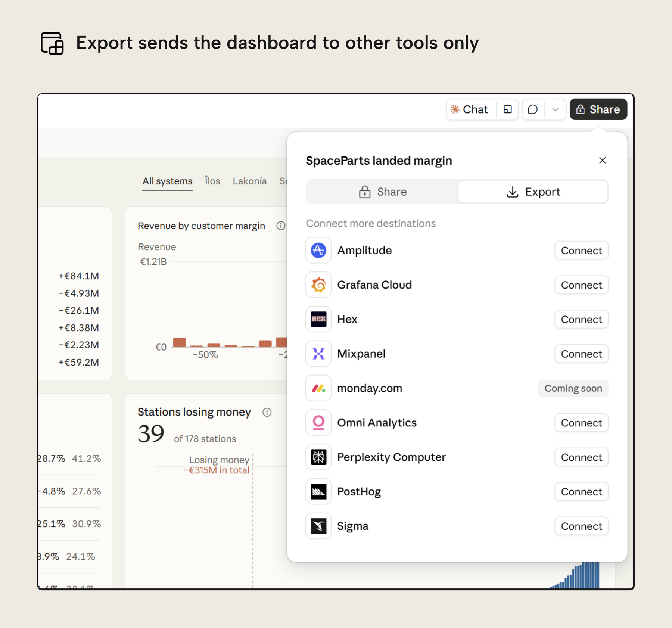
Task: Open info icon for Revenue by customer margin
Action: pyautogui.click(x=281, y=226)
